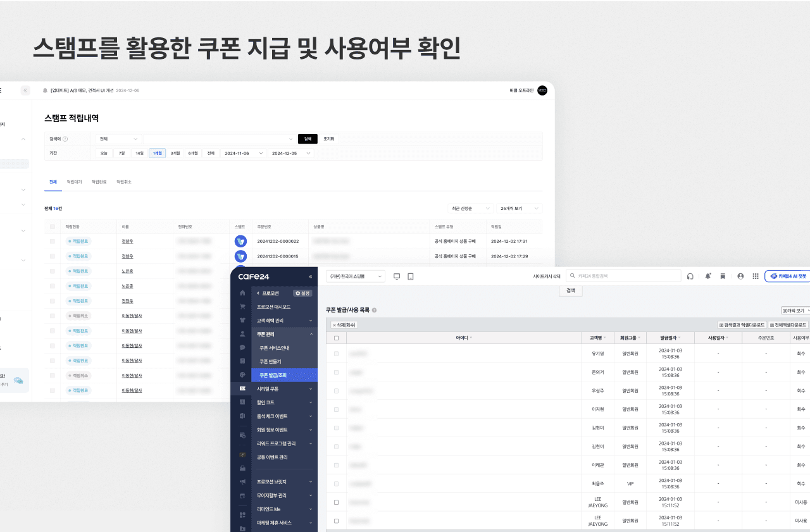
Task: Check the checkbox for the 최용조 VIP row
Action: pos(336,483)
